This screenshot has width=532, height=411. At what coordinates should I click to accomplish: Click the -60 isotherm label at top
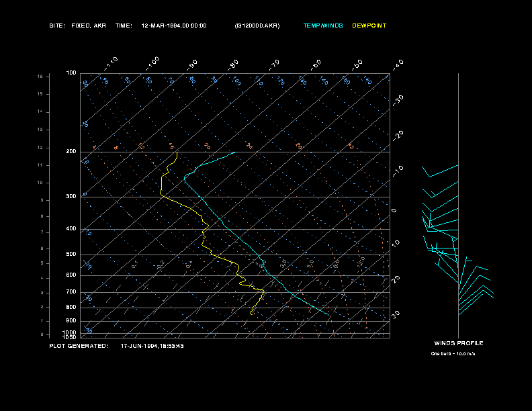coord(316,65)
